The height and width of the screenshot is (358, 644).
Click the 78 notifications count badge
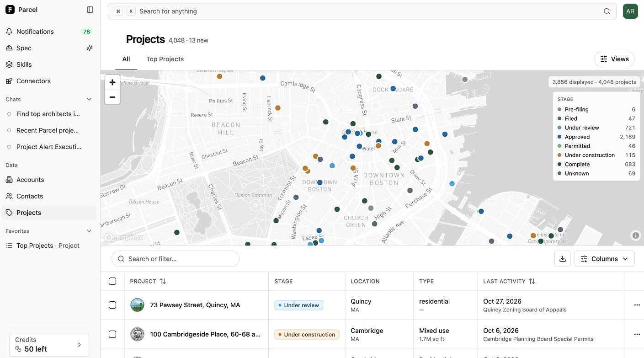tap(86, 32)
